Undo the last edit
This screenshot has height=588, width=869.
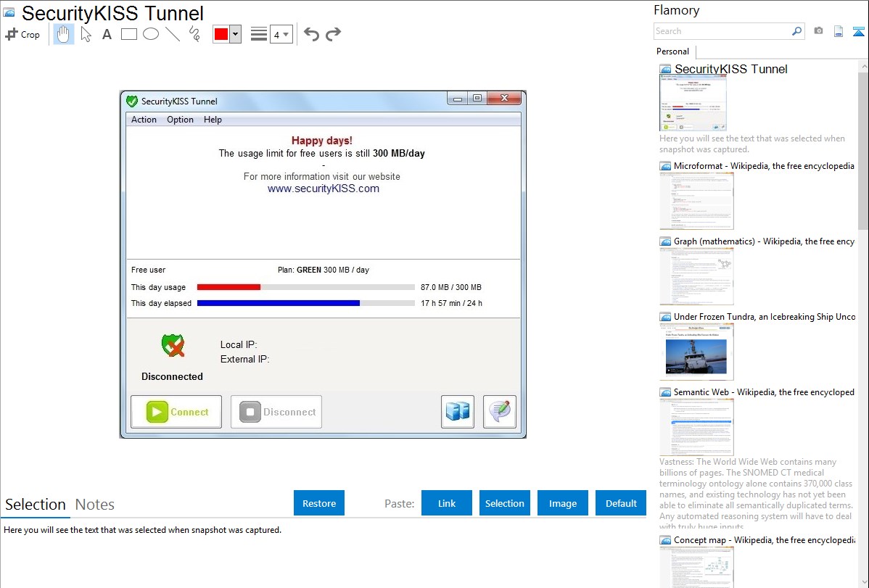[x=311, y=34]
